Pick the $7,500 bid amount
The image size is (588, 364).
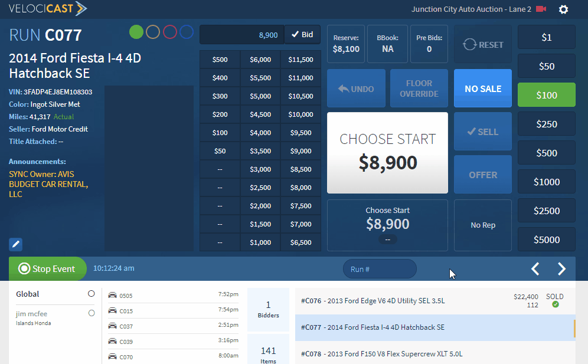pos(300,206)
